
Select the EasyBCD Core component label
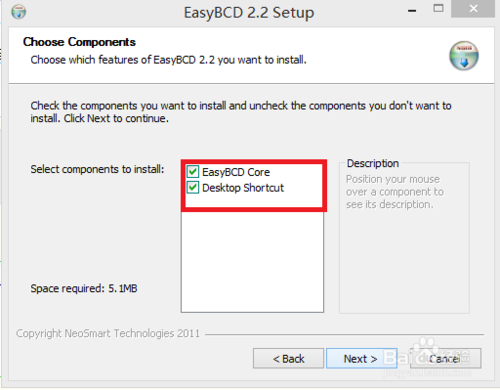236,172
